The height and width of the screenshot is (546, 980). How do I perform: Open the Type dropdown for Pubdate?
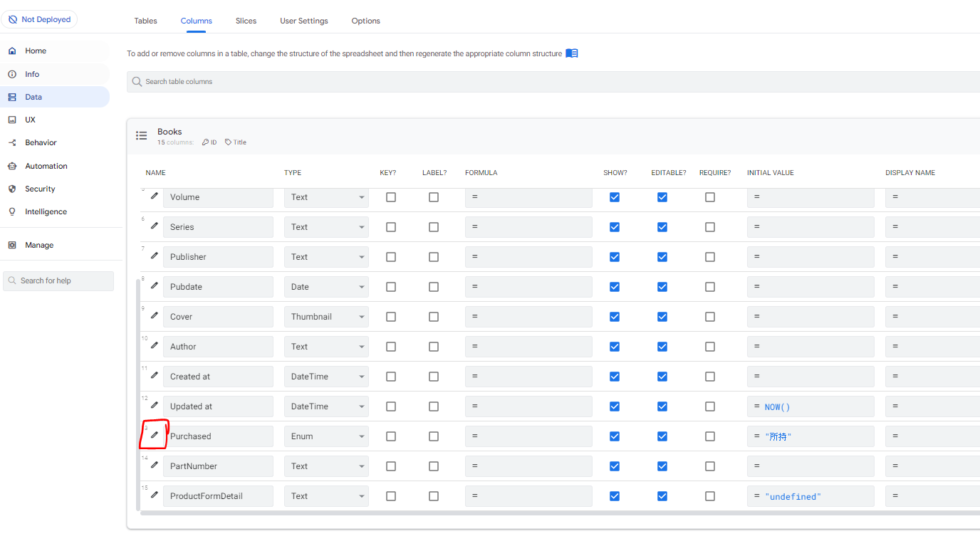tap(325, 286)
